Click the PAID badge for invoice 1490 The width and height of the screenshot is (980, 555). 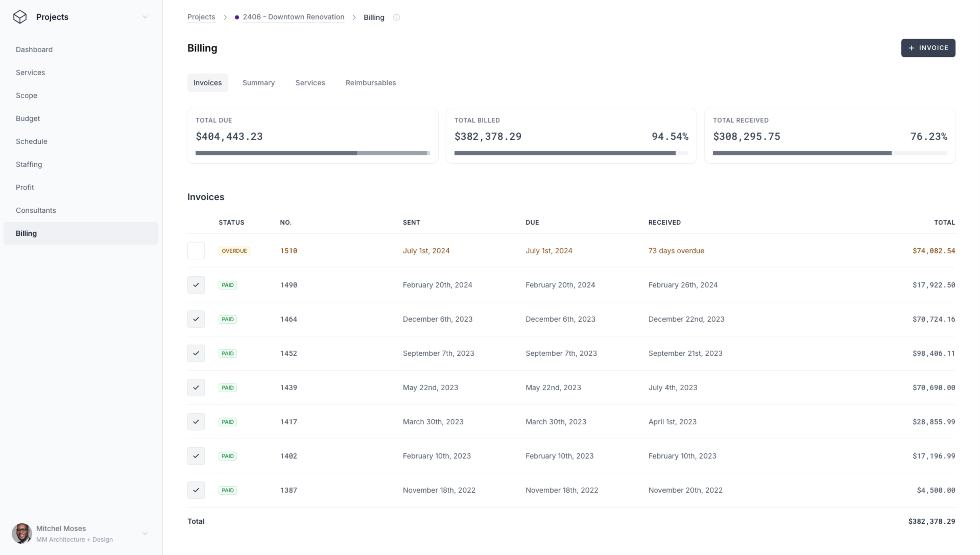[x=228, y=285]
